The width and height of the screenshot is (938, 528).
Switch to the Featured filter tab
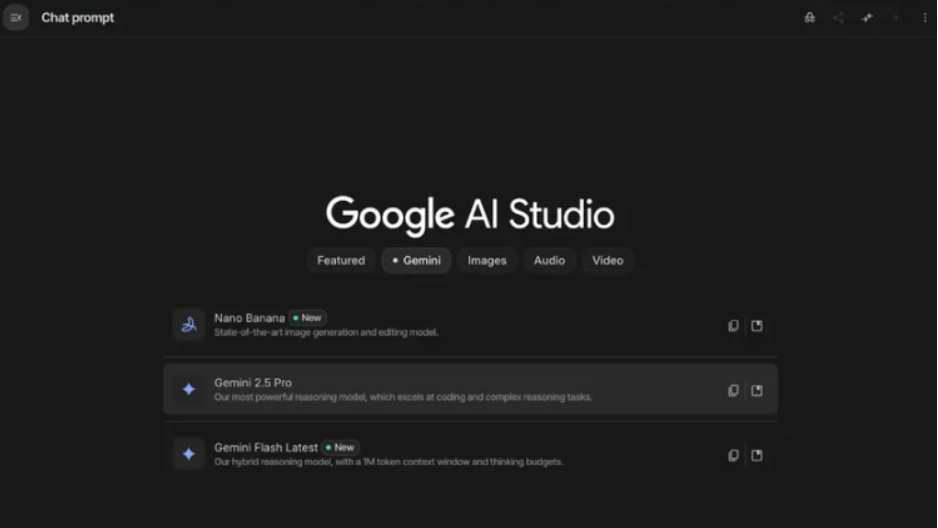(x=341, y=260)
